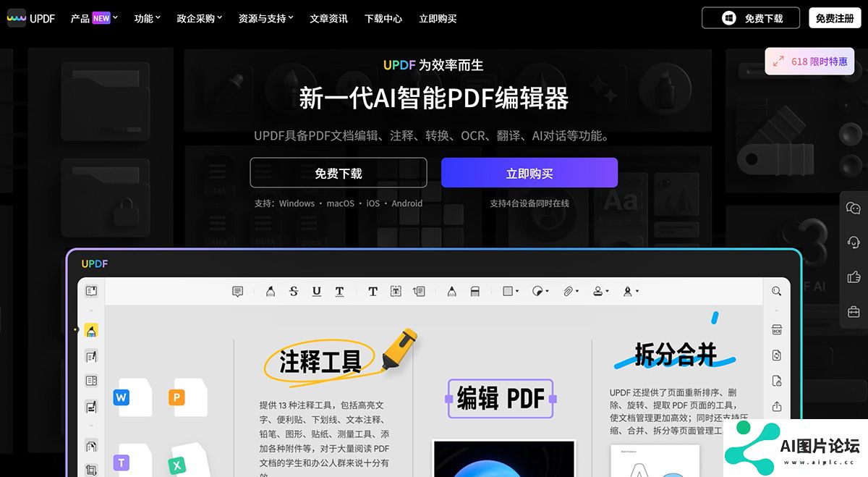The width and height of the screenshot is (868, 477).
Task: Open the 产品 NEW dropdown menu
Action: pyautogui.click(x=94, y=18)
